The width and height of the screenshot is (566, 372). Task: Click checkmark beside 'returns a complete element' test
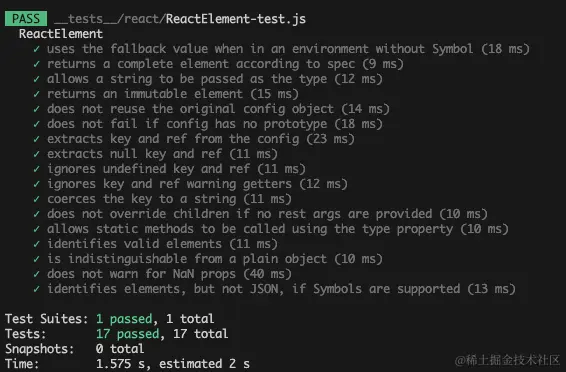pos(36,64)
